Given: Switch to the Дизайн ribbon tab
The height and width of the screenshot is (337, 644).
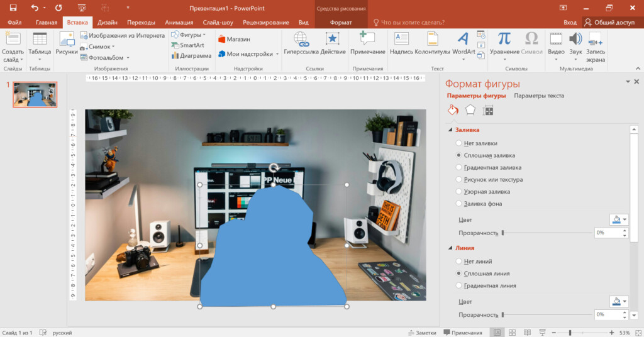Looking at the screenshot, I should (108, 23).
